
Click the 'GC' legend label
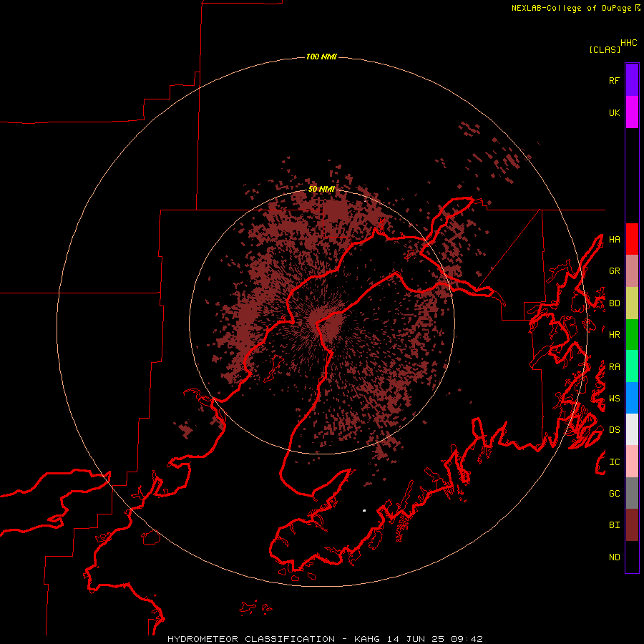pos(614,494)
